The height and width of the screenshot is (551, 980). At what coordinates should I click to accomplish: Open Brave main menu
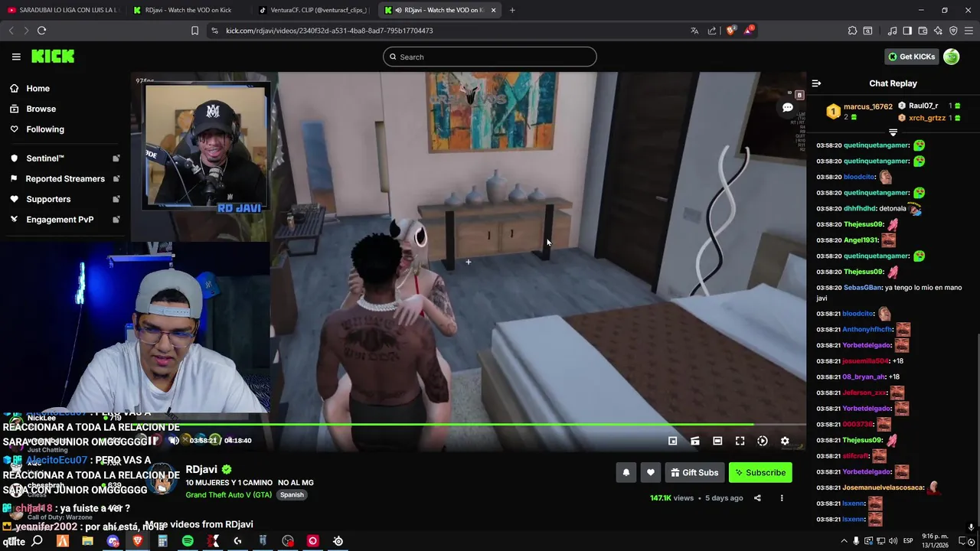969,31
